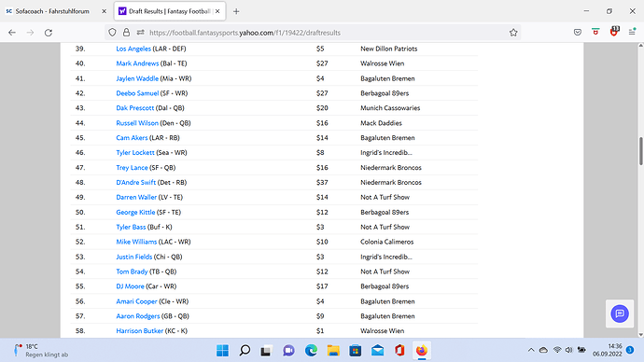
Task: Launch Teams Chat from the taskbar
Action: pos(288,351)
